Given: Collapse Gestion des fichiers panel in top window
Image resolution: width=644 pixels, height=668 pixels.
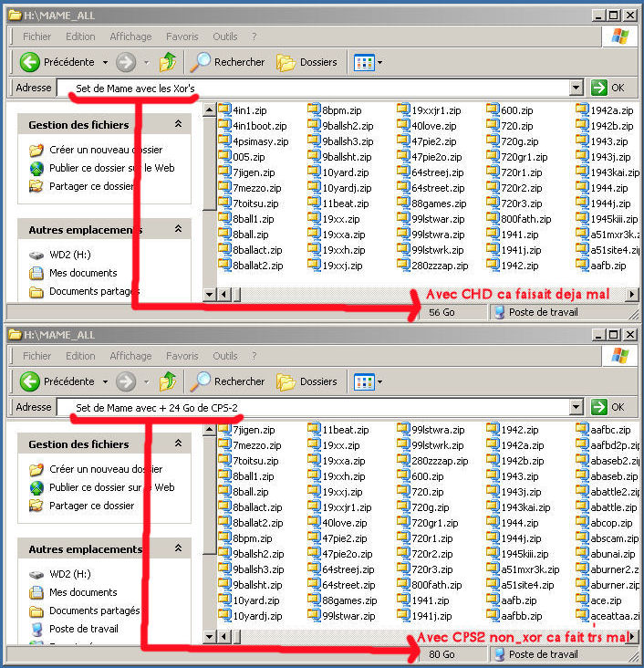Looking at the screenshot, I should (x=179, y=124).
